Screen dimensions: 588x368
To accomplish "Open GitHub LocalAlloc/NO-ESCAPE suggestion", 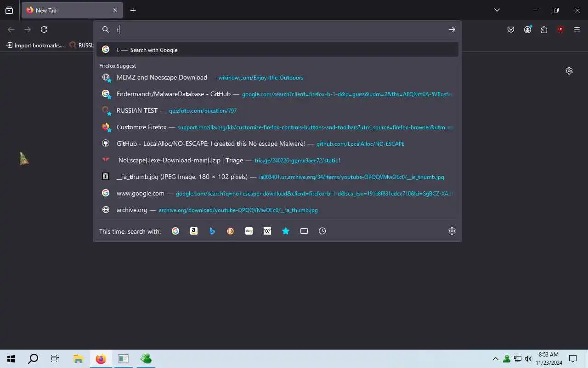I will [277, 144].
